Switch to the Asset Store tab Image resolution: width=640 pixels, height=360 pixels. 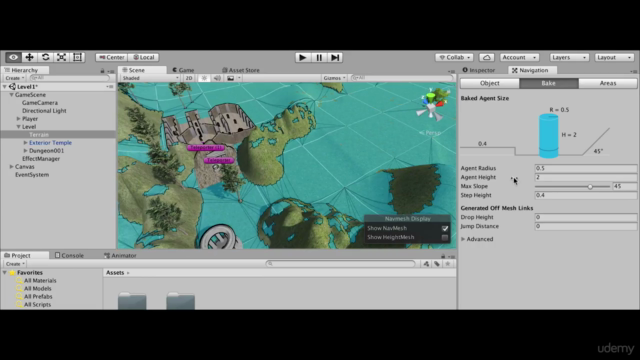pyautogui.click(x=241, y=70)
